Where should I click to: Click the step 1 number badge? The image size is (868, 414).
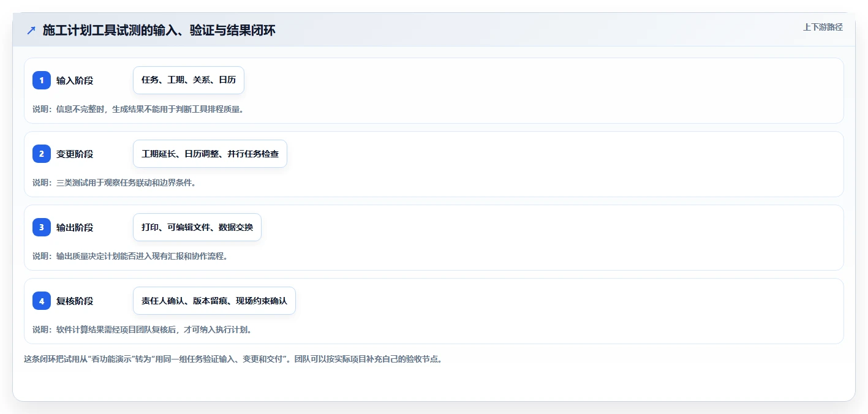coord(42,80)
